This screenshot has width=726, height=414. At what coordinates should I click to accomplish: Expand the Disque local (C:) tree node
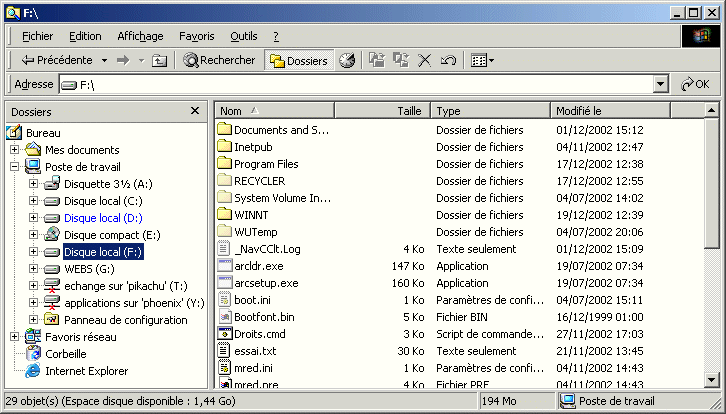click(x=34, y=201)
